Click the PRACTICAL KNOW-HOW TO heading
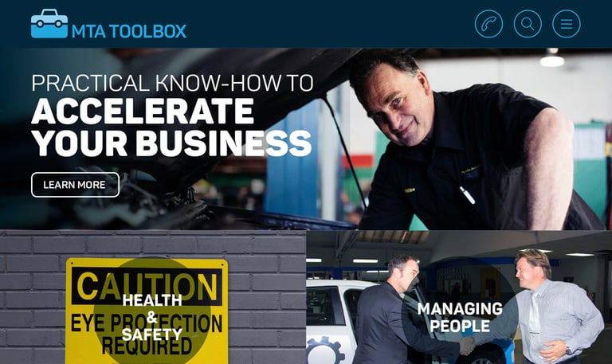The height and width of the screenshot is (364, 612). (172, 83)
